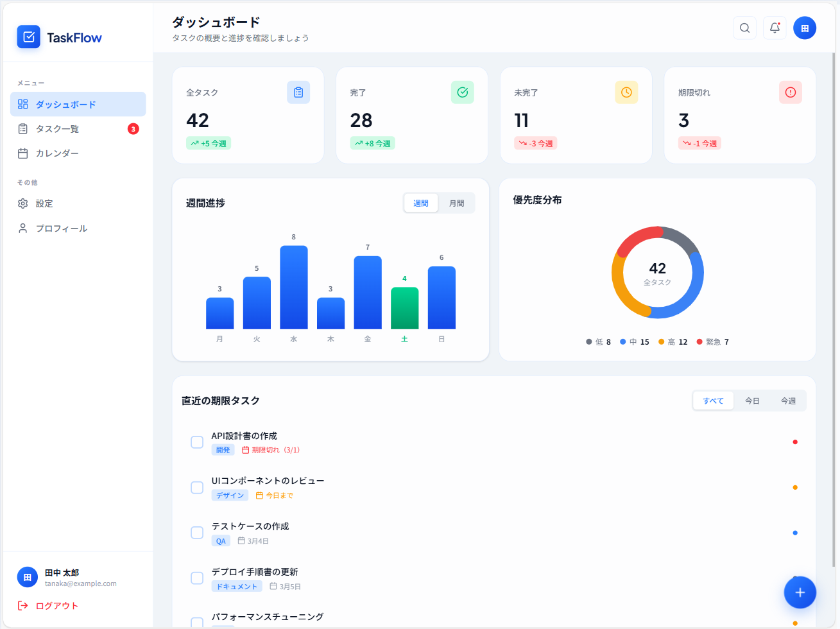Screen dimensions: 840x629
Task: Click the clock icon on 未完了 card
Action: (x=626, y=92)
